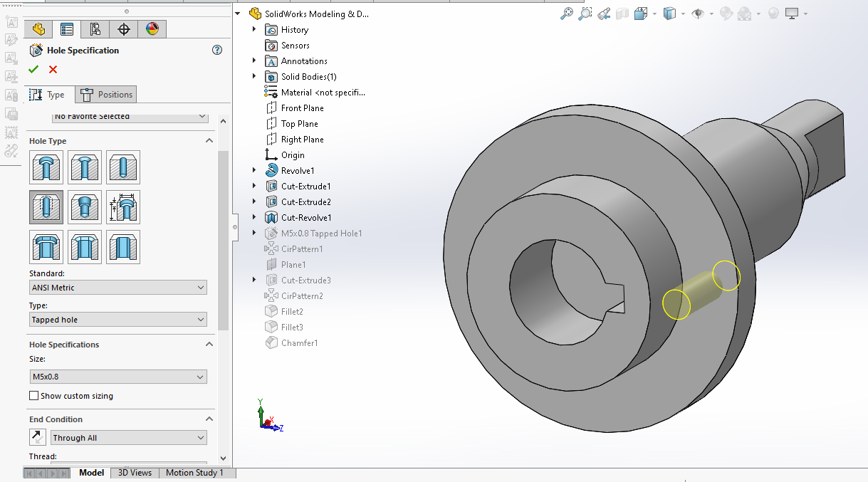
Task: Choose the Countersink hole type icon
Action: [85, 167]
